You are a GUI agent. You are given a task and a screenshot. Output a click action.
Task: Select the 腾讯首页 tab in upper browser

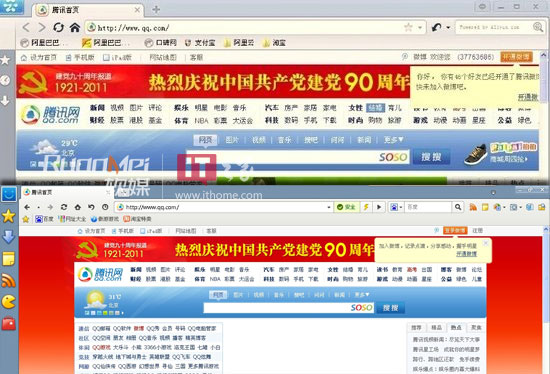[88, 10]
